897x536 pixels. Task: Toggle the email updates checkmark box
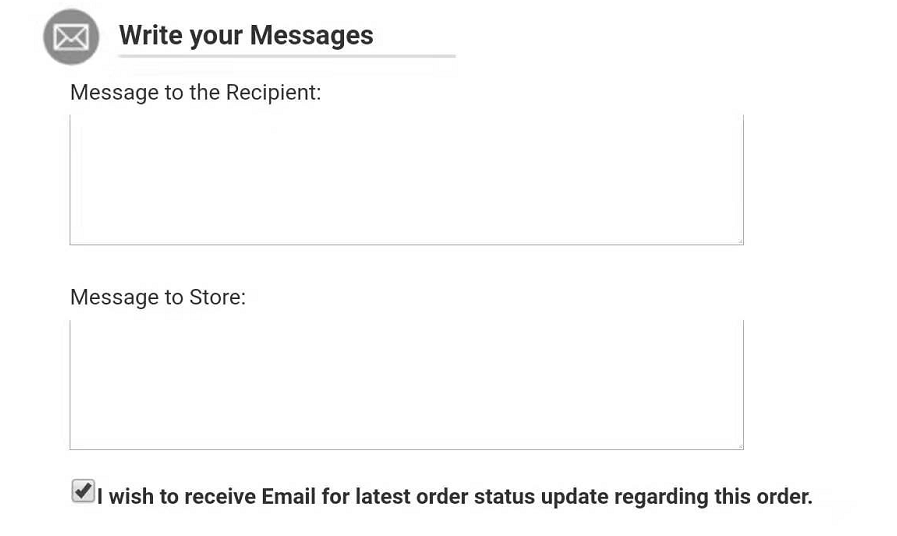pos(83,491)
